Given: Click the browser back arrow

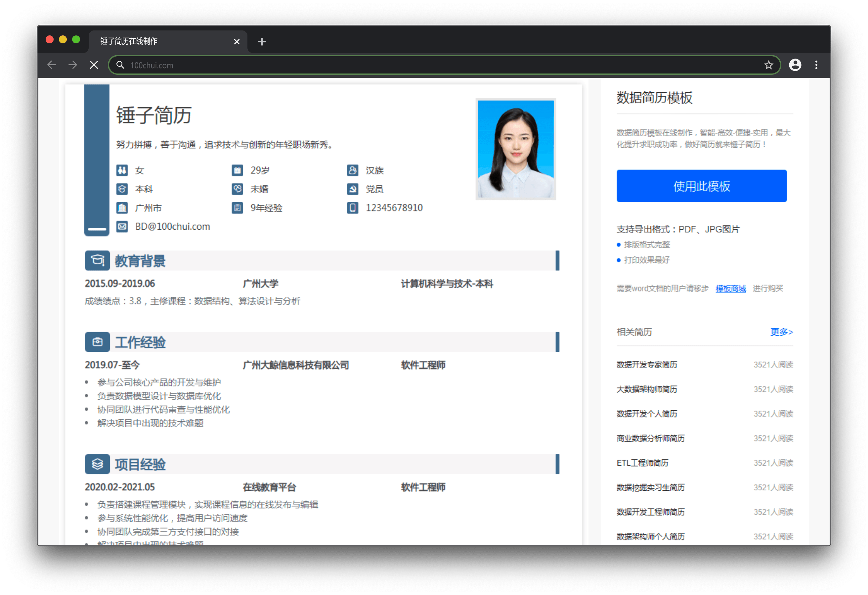Looking at the screenshot, I should (52, 65).
